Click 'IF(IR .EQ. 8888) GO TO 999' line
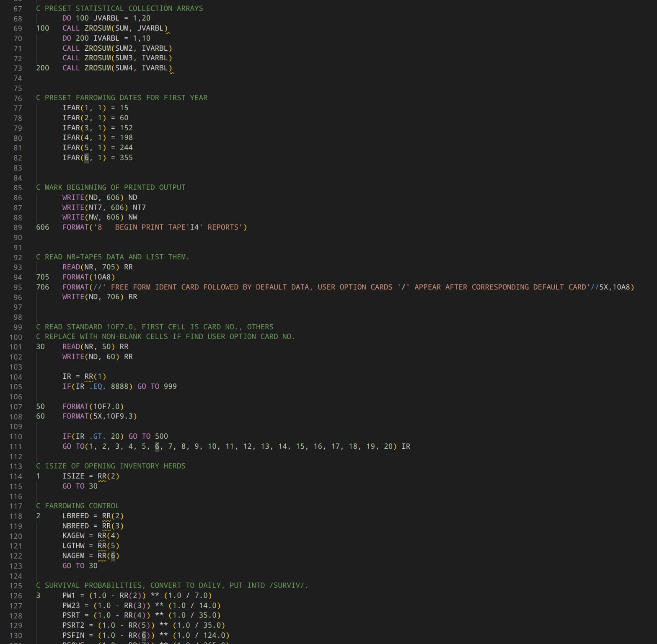 [119, 386]
